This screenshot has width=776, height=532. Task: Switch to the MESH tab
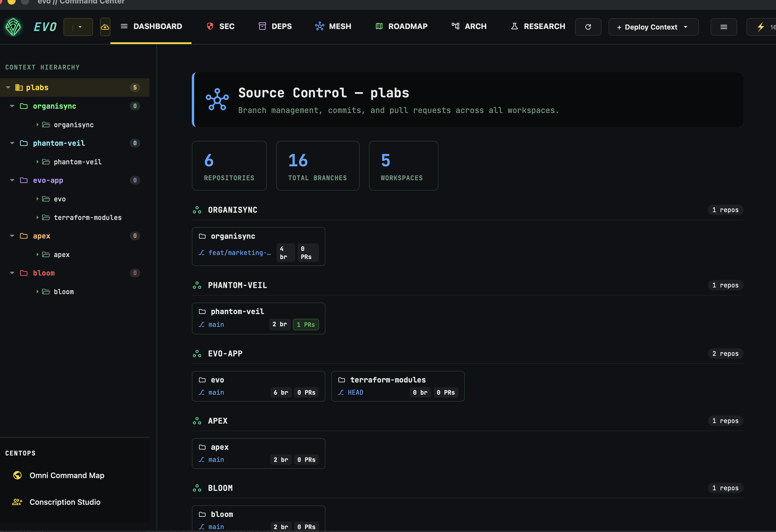[333, 26]
